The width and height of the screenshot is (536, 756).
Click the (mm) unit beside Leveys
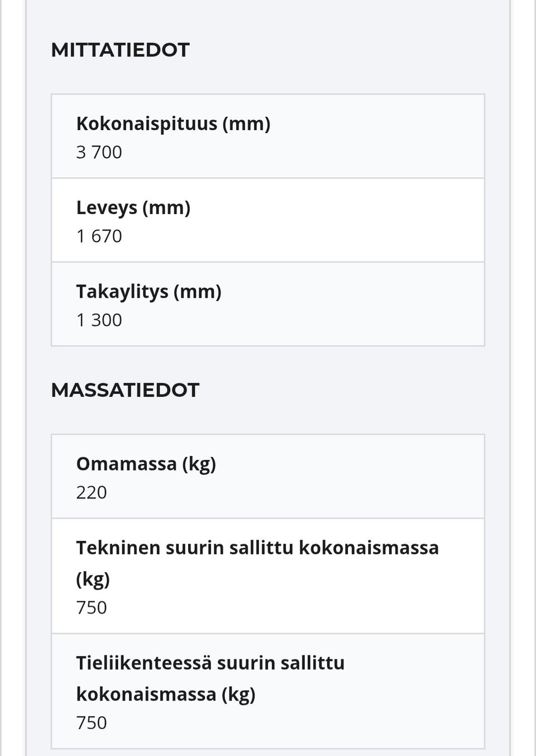tap(166, 207)
